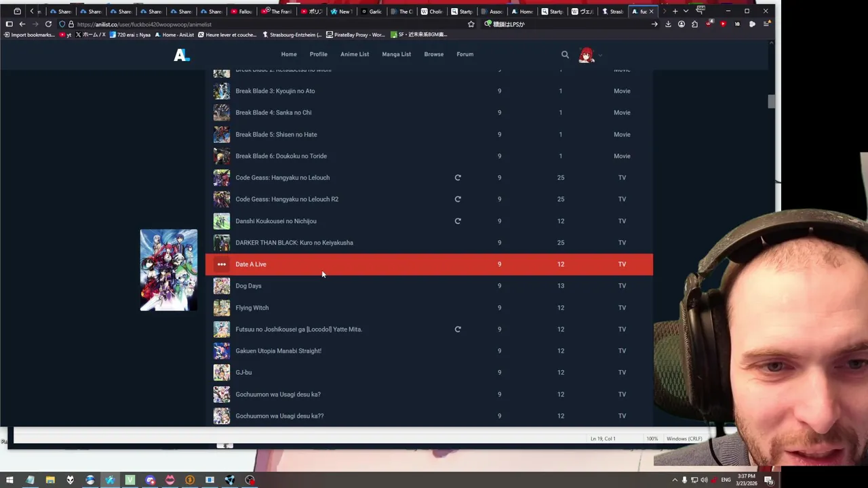
Task: Click the page vertical scrollbar thumb
Action: [771, 102]
